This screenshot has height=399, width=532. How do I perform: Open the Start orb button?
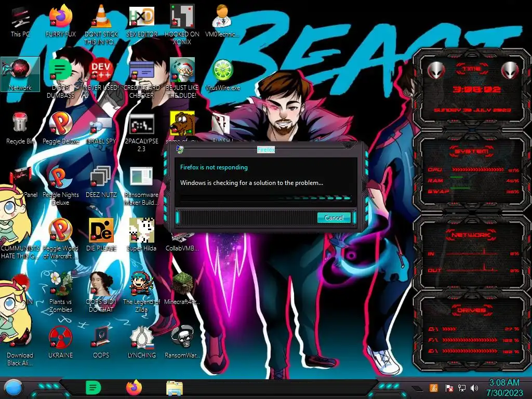(14, 388)
